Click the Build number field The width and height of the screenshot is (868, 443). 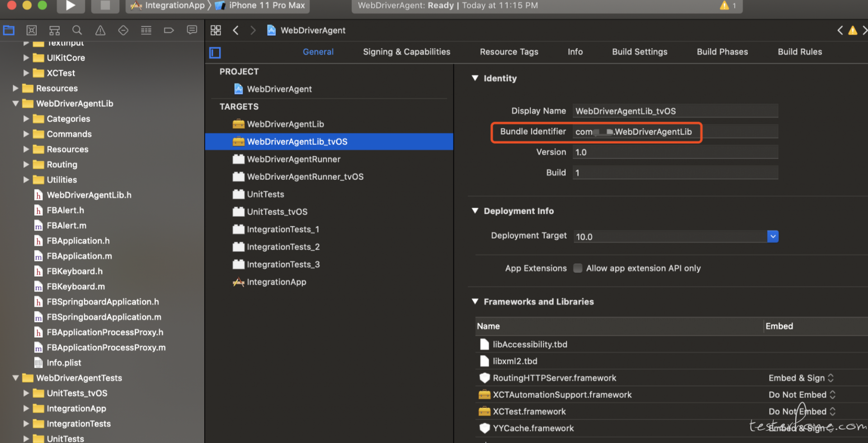pyautogui.click(x=675, y=173)
